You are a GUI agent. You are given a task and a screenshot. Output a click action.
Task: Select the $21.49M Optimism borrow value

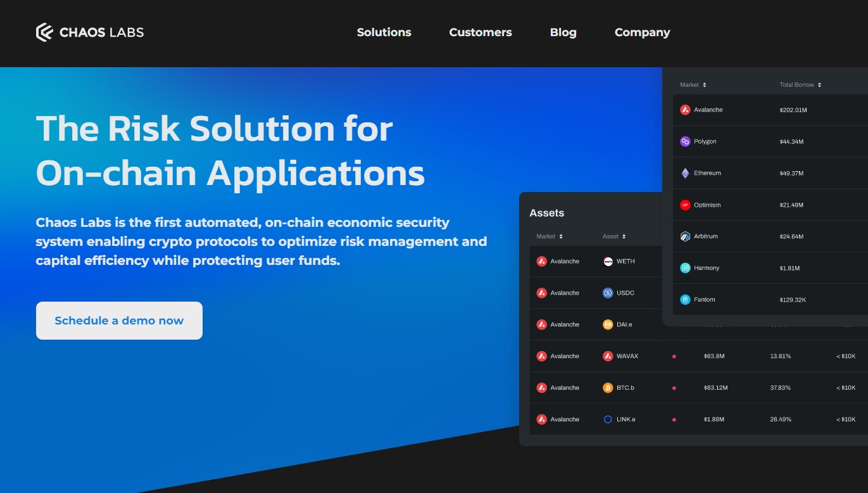(x=791, y=205)
